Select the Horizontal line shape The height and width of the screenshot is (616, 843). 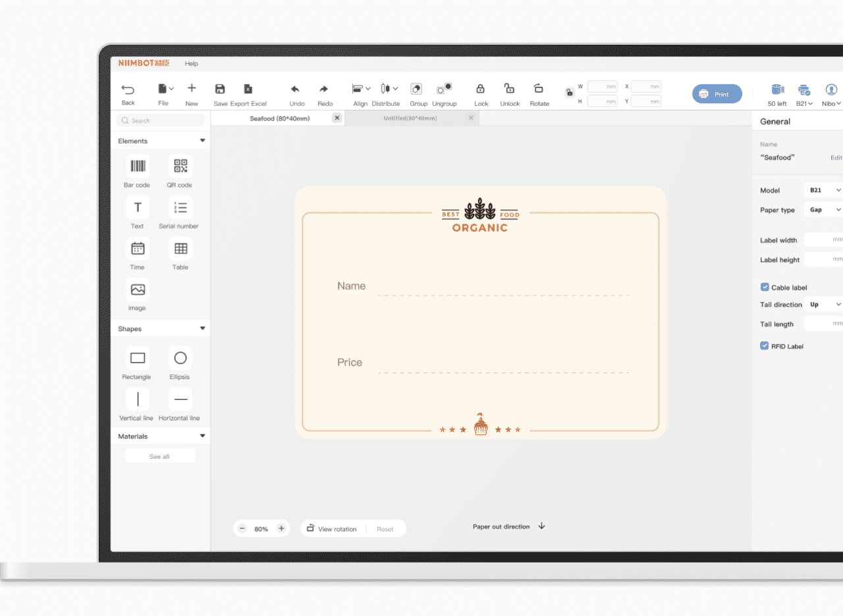click(180, 399)
